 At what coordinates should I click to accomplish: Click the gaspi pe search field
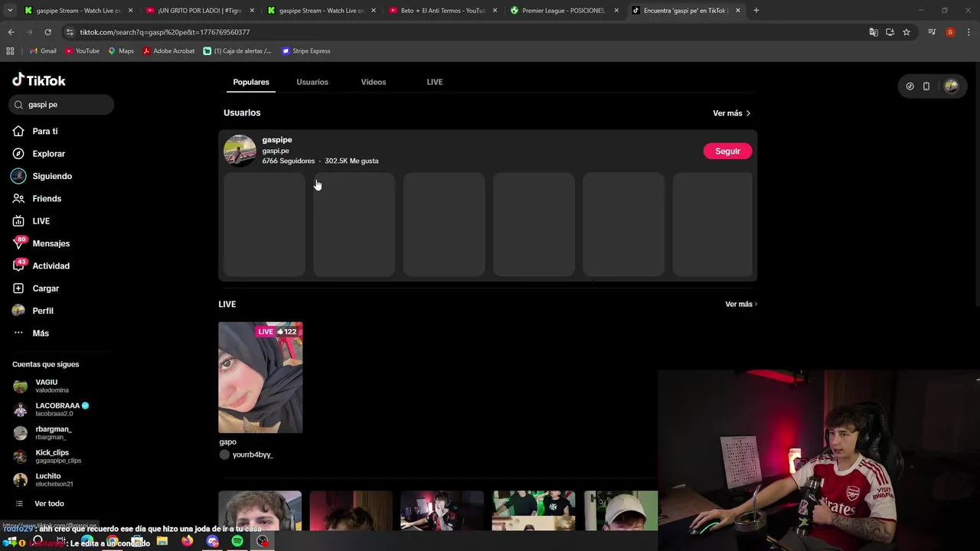61,105
